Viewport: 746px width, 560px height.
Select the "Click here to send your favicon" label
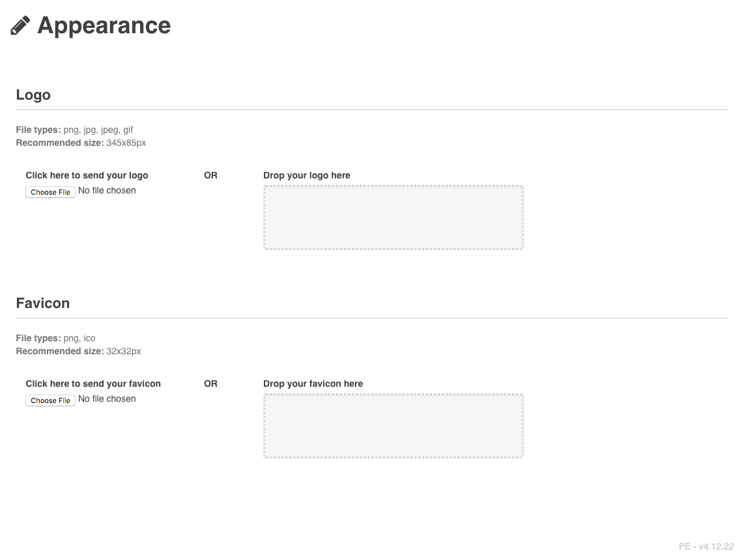[x=93, y=384]
